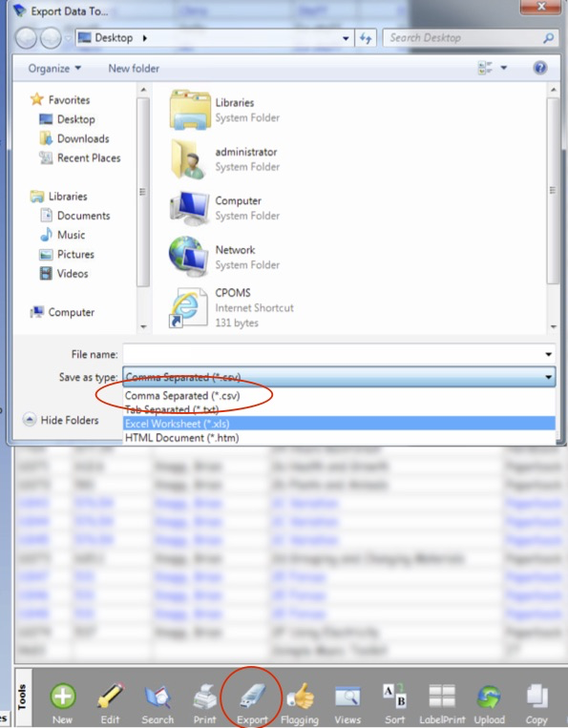Viewport: 568px width, 728px height.
Task: Click the New folder button
Action: tap(134, 69)
